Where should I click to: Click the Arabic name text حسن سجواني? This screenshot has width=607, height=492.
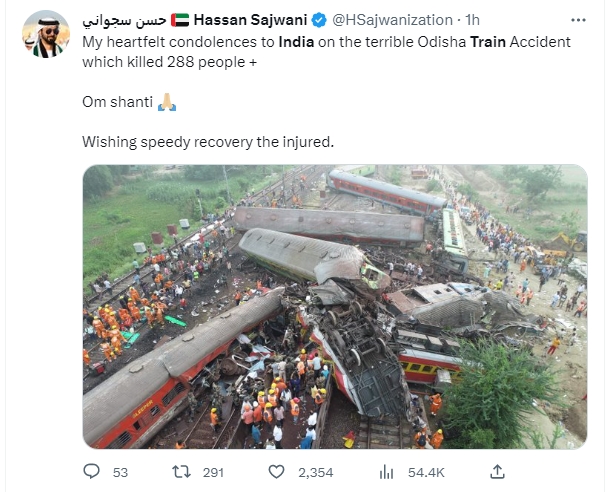tap(125, 20)
